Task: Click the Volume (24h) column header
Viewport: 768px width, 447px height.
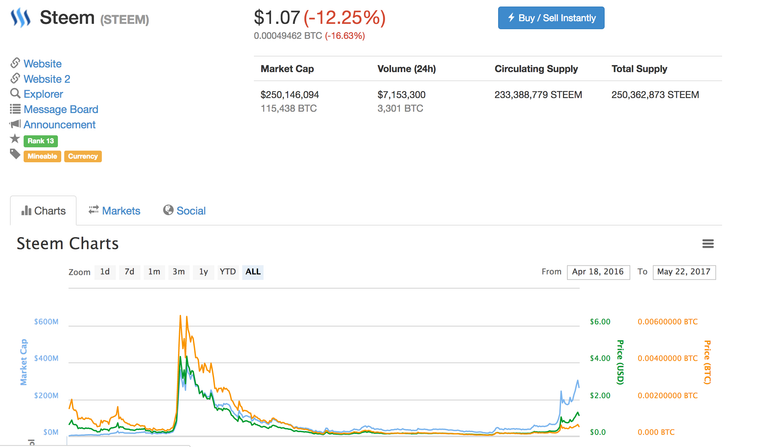Action: 407,69
